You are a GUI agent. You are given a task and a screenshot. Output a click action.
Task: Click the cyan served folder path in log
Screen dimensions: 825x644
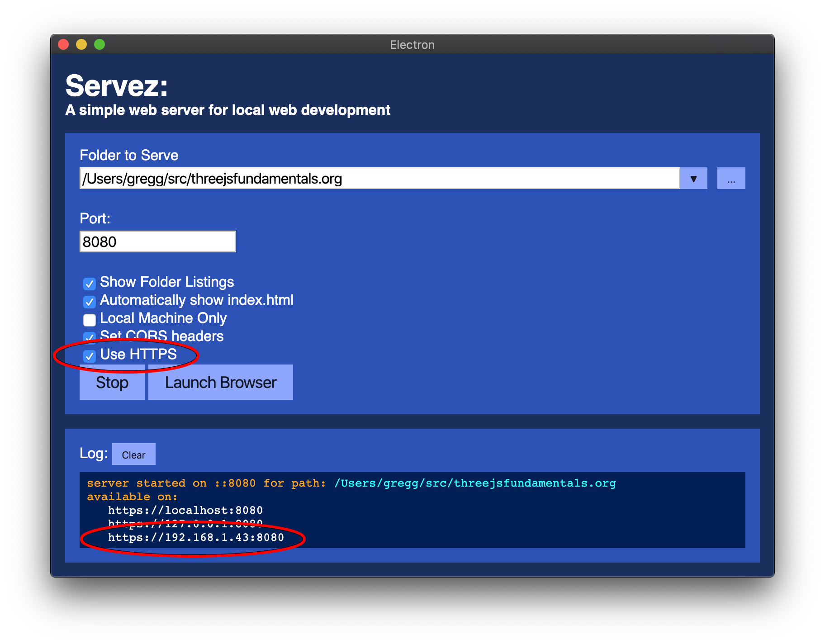pos(475,483)
